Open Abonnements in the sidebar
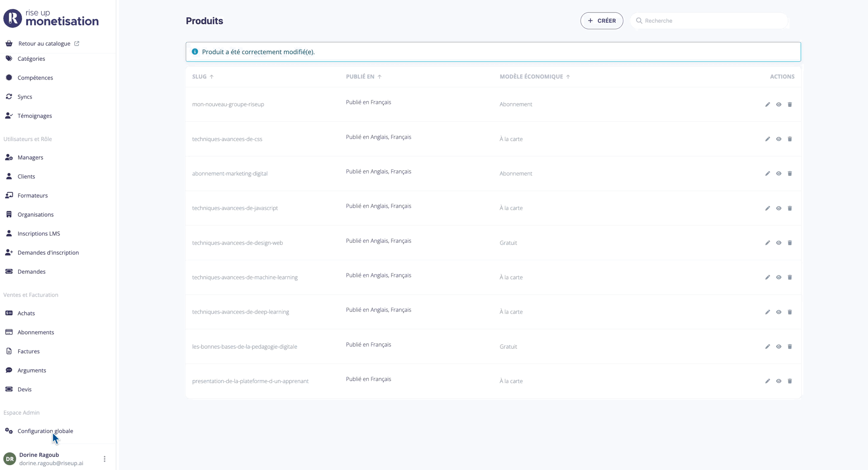868x470 pixels. (x=36, y=332)
